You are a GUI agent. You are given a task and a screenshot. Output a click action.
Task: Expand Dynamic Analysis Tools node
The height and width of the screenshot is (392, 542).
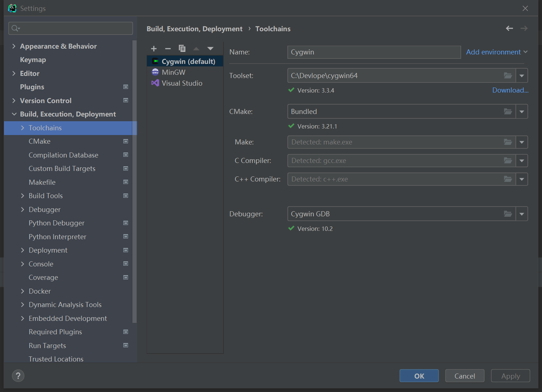22,305
